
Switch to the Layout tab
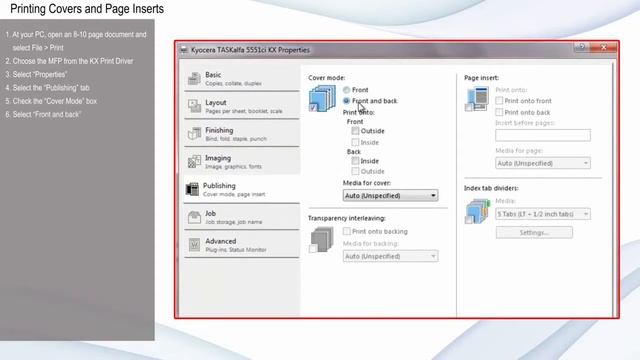pyautogui.click(x=242, y=106)
